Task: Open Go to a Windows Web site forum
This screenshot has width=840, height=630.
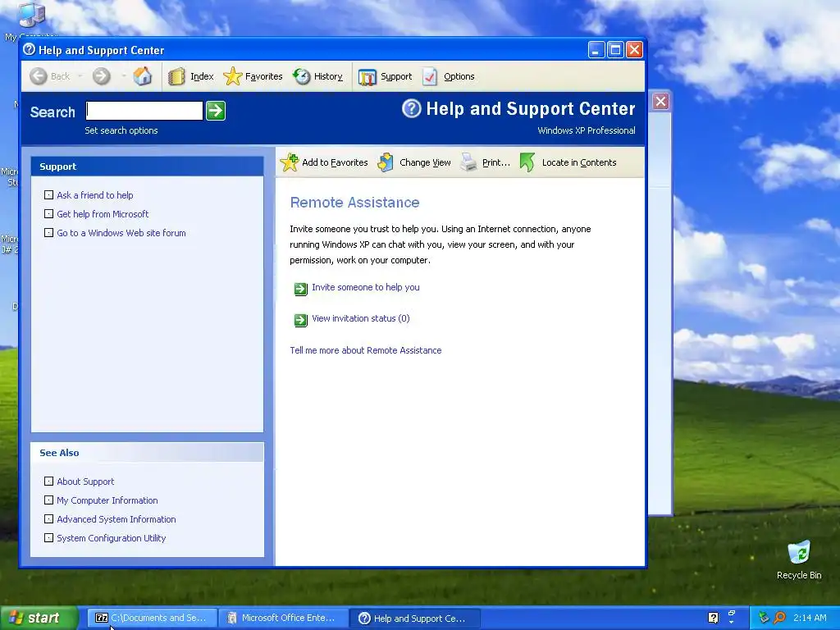Action: point(121,232)
